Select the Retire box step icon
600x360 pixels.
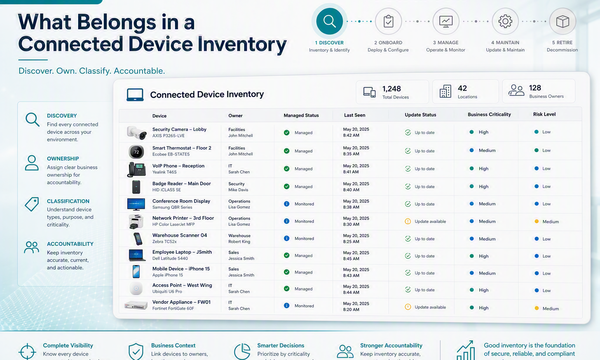tap(562, 21)
